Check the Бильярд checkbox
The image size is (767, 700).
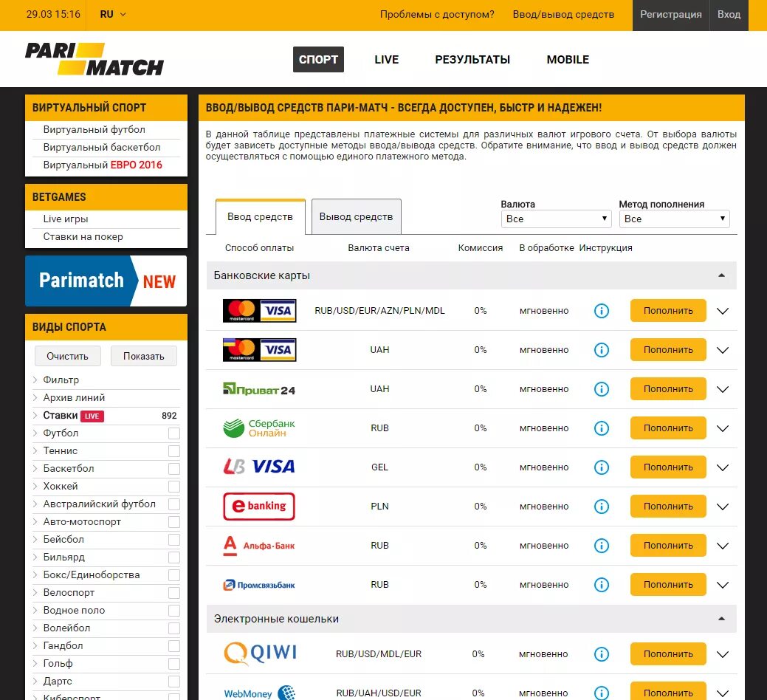click(174, 557)
